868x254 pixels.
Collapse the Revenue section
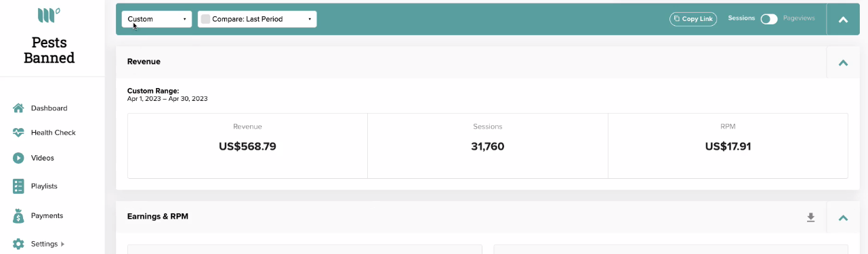click(x=844, y=62)
